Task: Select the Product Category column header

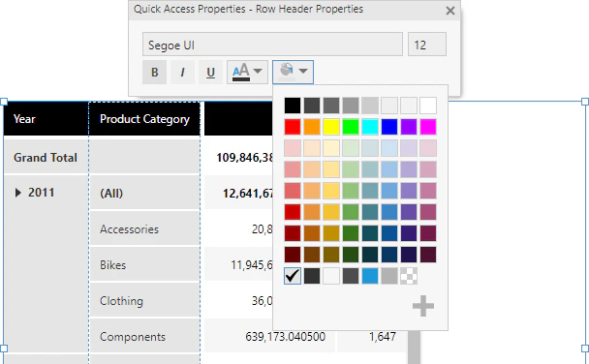Action: [x=144, y=118]
